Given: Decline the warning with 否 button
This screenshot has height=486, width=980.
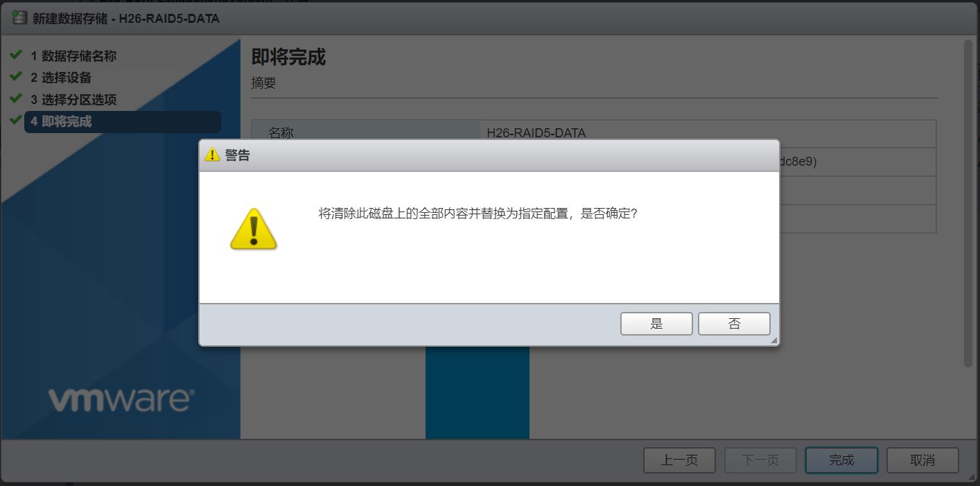Looking at the screenshot, I should tap(734, 324).
